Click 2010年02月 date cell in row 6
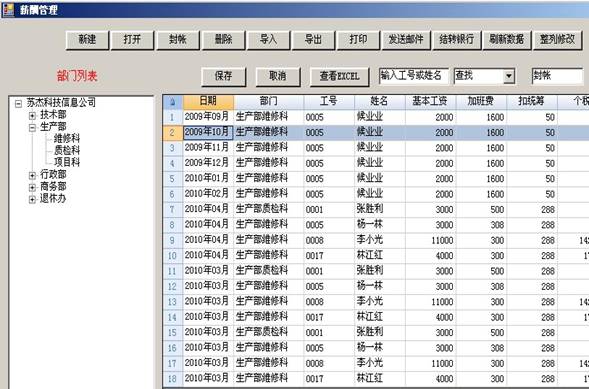This screenshot has height=389, width=589. [x=208, y=194]
